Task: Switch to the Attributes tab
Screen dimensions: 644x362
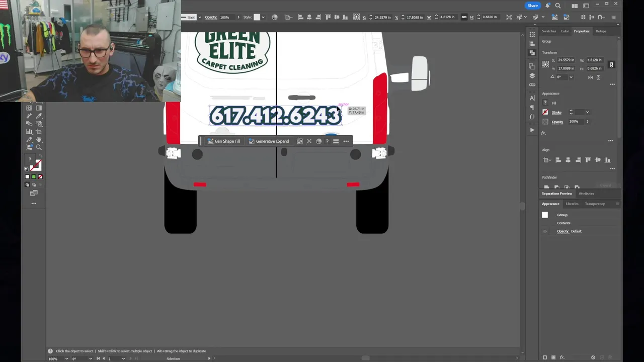Action: (586, 194)
